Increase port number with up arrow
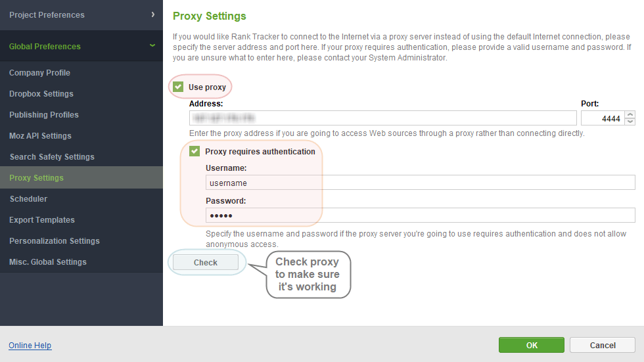Screen dimensions: 644x362 pyautogui.click(x=630, y=114)
